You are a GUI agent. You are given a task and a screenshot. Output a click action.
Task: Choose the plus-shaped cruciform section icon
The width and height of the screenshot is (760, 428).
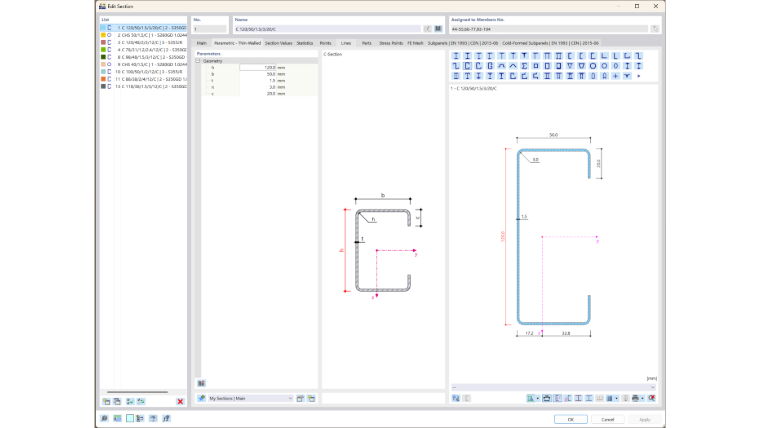pos(616,76)
